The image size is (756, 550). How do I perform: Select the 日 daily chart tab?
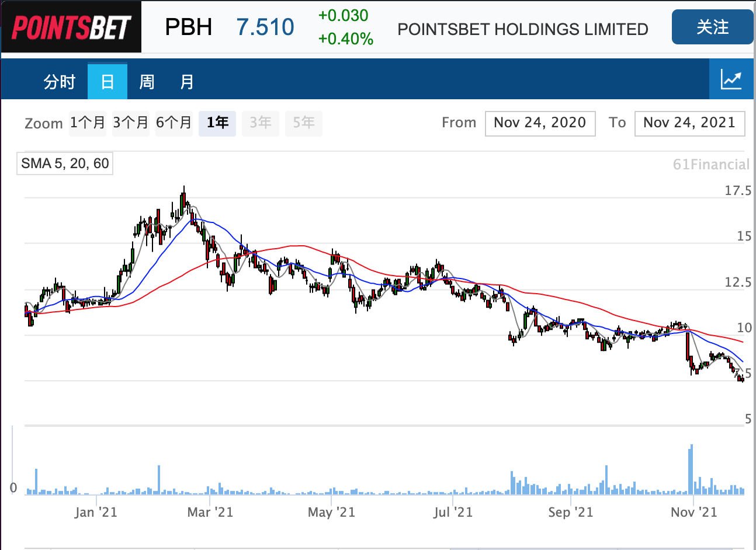pyautogui.click(x=107, y=81)
